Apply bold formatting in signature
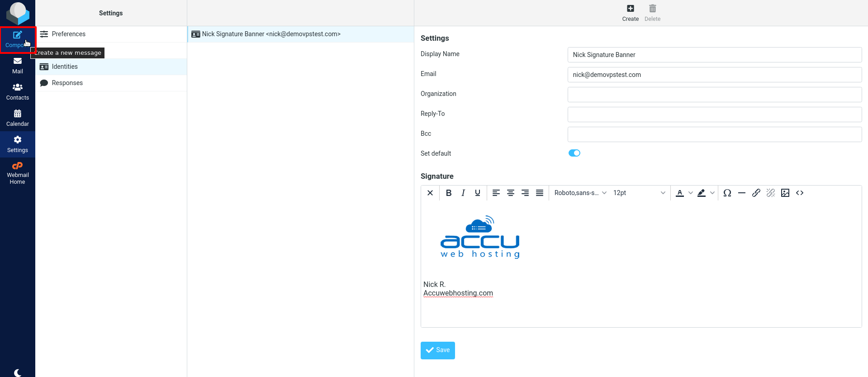Image resolution: width=868 pixels, height=377 pixels. [449, 193]
